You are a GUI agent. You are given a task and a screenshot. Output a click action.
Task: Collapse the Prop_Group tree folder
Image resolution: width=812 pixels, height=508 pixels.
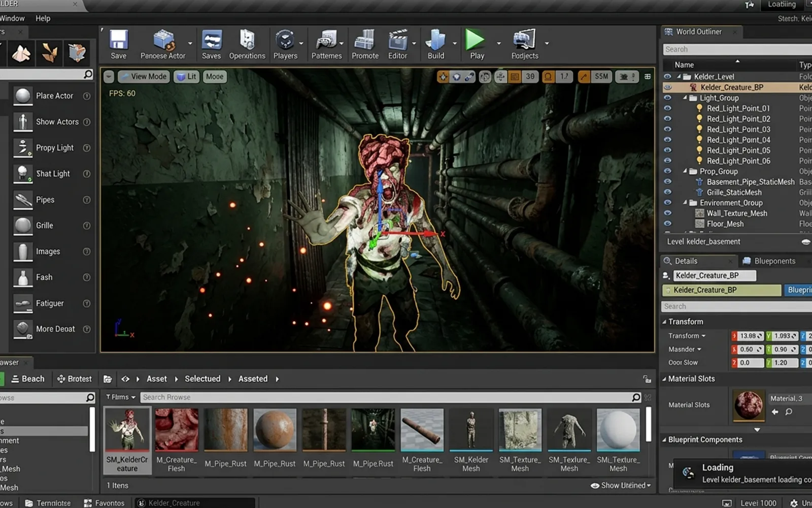[x=685, y=171]
